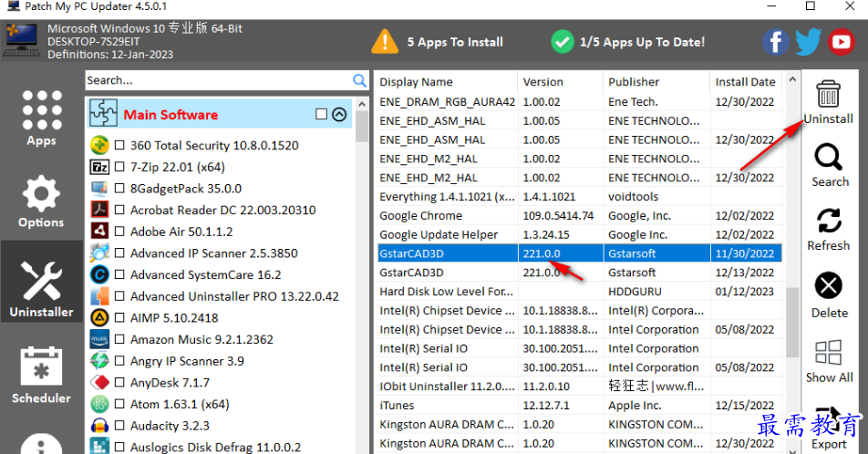Viewport: 868px width, 454px height.
Task: Click the AIMP app icon
Action: pyautogui.click(x=99, y=318)
